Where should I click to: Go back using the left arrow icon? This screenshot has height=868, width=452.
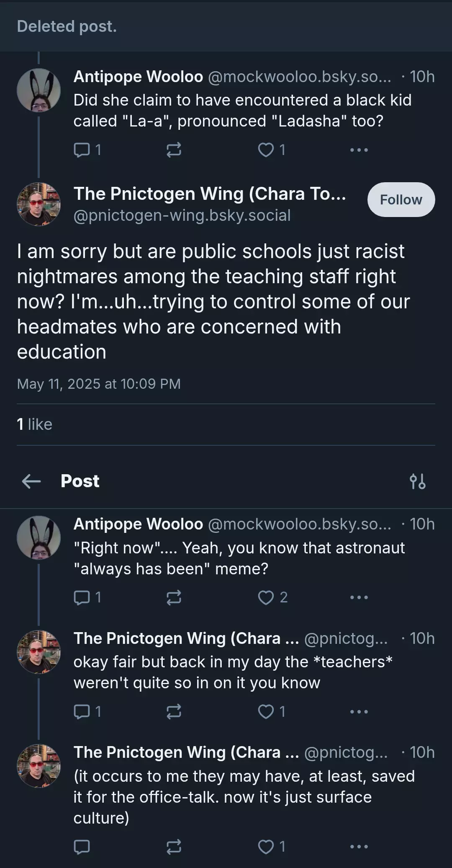click(x=31, y=481)
